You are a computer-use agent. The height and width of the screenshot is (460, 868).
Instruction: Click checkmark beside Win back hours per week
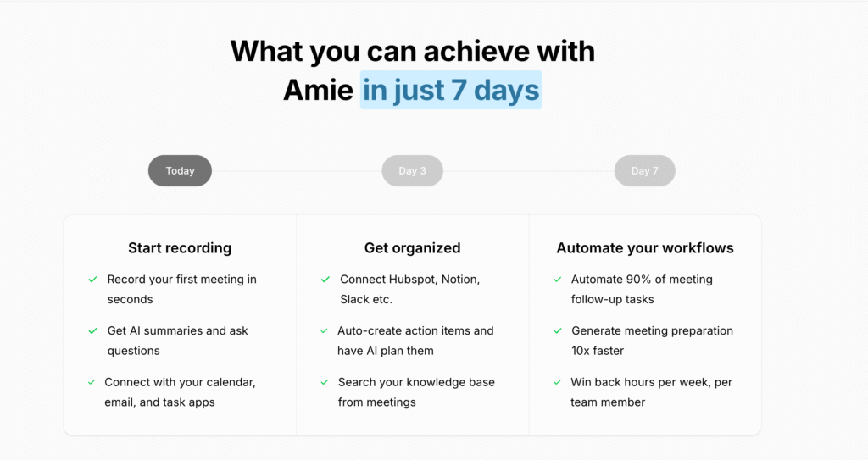coord(558,383)
